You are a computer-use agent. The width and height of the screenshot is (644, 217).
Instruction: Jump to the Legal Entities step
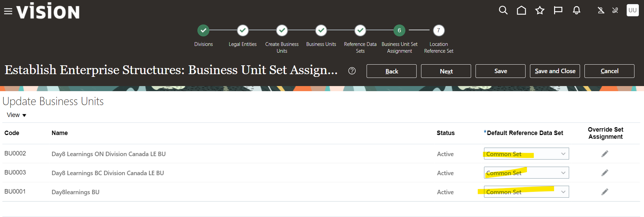point(243,31)
